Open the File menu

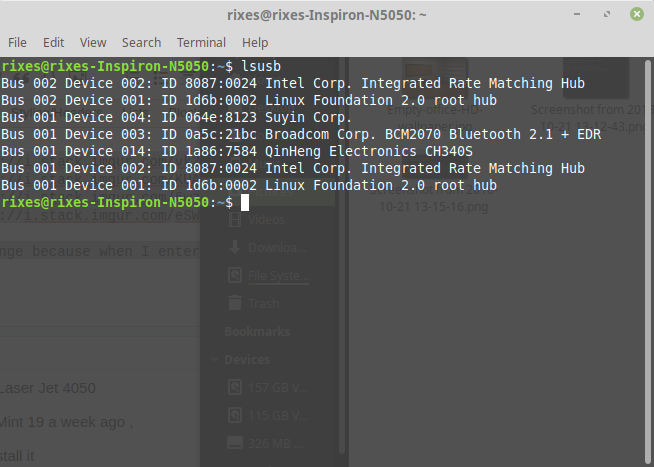(x=17, y=43)
